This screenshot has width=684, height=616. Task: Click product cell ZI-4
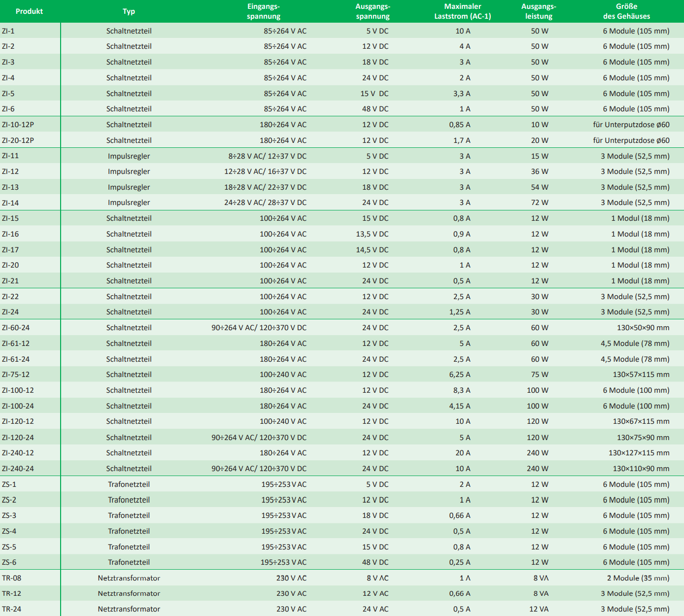tap(8, 78)
